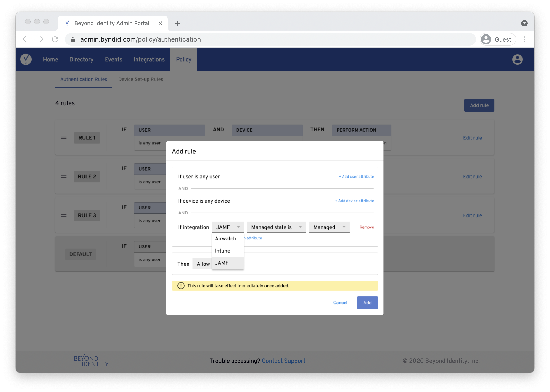Click the tab search down-arrow icon
This screenshot has width=550, height=392.
pos(524,23)
